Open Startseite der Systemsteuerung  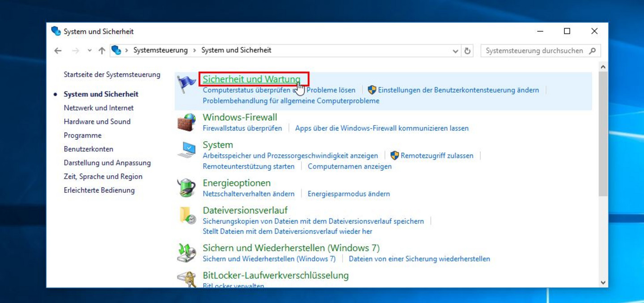coord(112,75)
